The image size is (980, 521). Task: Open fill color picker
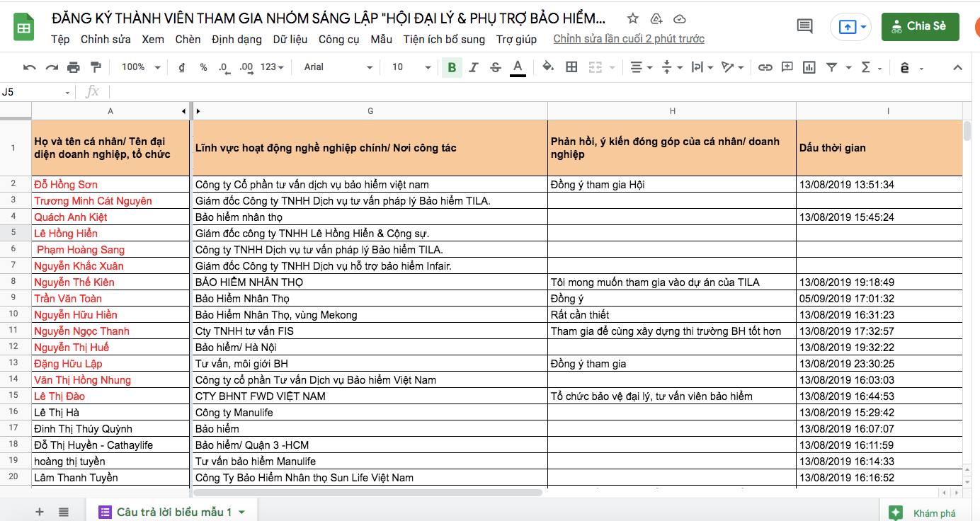tap(548, 67)
